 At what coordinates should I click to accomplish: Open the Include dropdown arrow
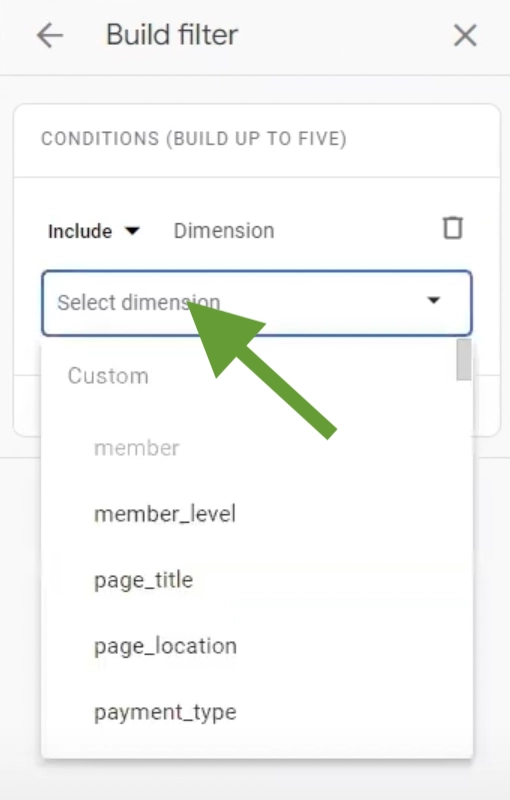pyautogui.click(x=132, y=231)
